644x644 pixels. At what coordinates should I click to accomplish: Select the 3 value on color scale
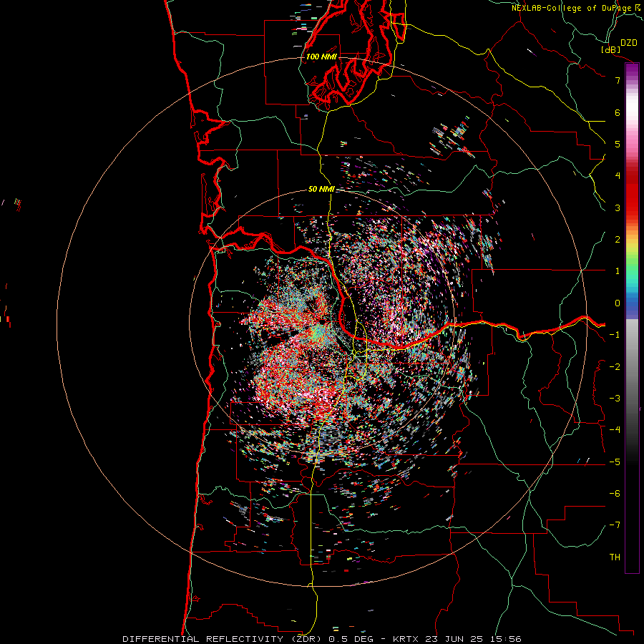point(618,208)
